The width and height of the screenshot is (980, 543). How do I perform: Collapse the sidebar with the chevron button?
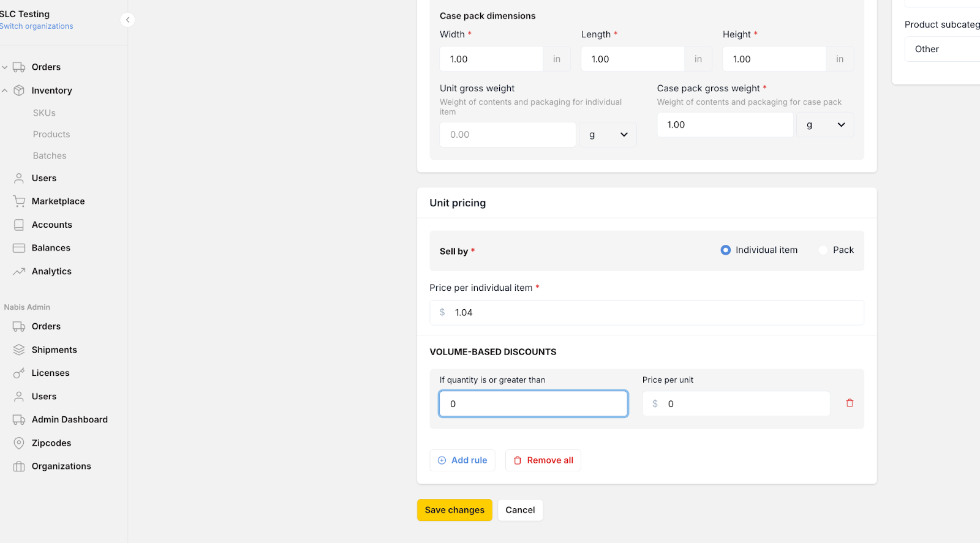click(127, 20)
